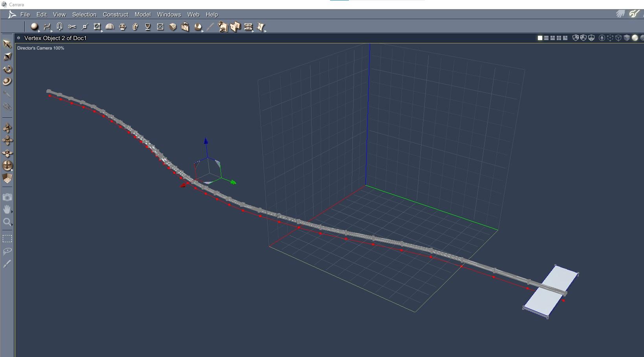Toggle the first working plane cube icon
644x357 pixels.
pyautogui.click(x=576, y=38)
